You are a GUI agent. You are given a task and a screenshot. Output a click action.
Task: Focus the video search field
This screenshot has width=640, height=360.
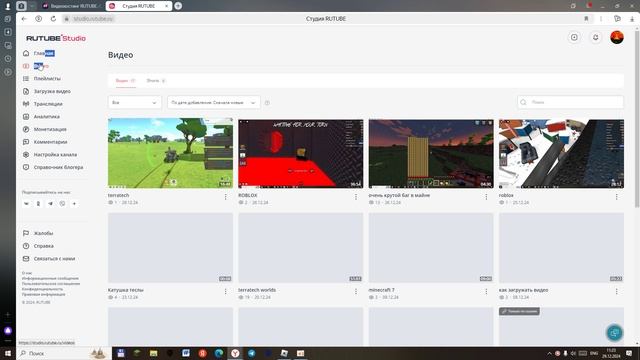pyautogui.click(x=570, y=102)
